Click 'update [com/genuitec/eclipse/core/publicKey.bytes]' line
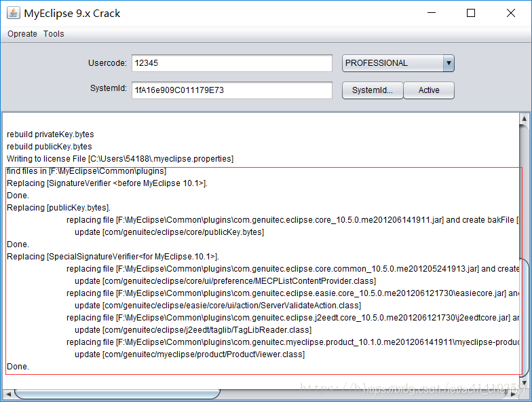The height and width of the screenshot is (402, 532). click(x=170, y=232)
